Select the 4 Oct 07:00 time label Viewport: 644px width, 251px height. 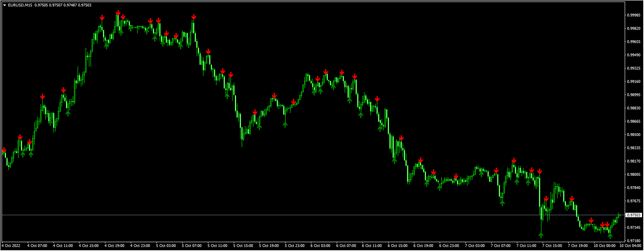37,246
